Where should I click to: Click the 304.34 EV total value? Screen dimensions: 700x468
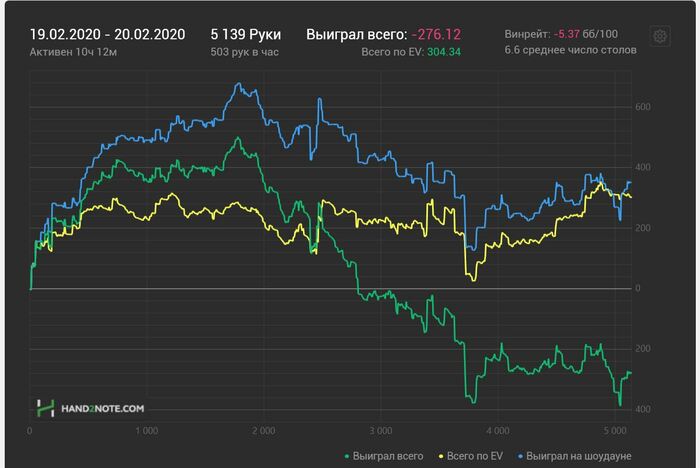(x=442, y=51)
